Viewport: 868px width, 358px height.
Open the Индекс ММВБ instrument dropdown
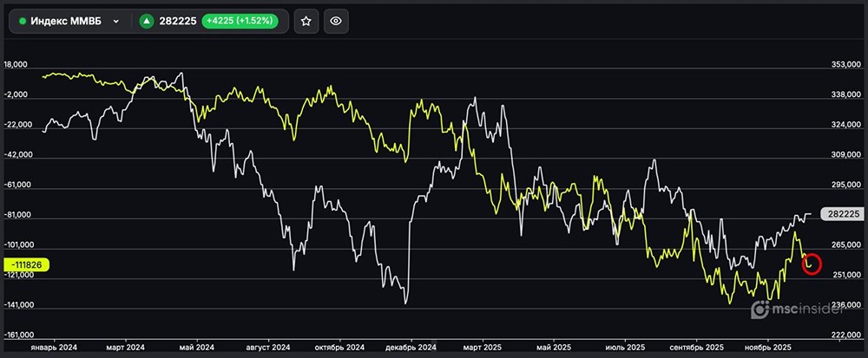[69, 21]
